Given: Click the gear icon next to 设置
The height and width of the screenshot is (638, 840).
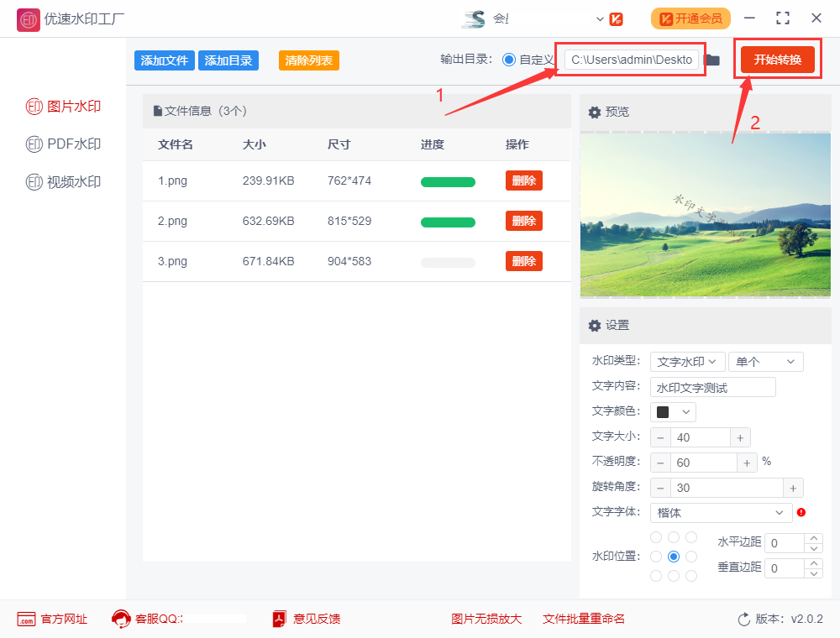Looking at the screenshot, I should click(x=595, y=326).
